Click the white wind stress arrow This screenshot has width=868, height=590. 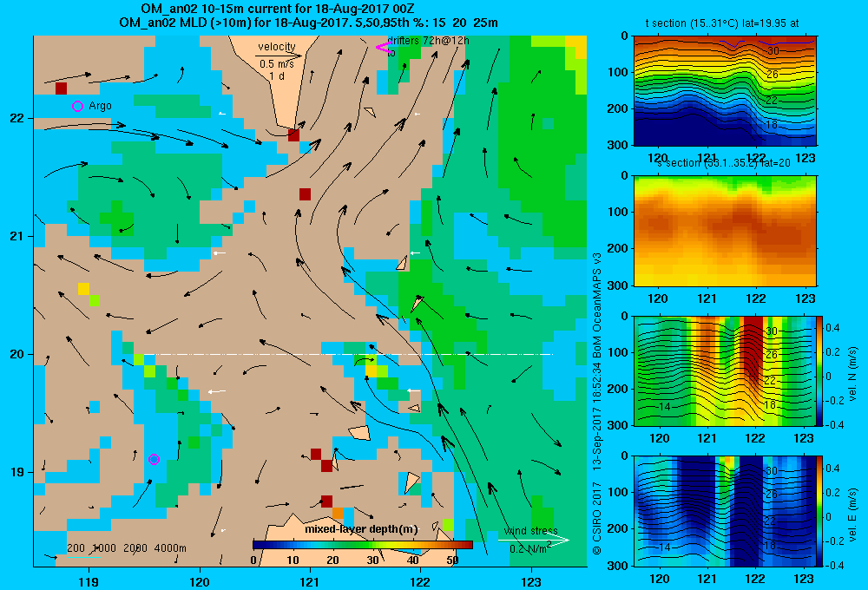point(534,540)
